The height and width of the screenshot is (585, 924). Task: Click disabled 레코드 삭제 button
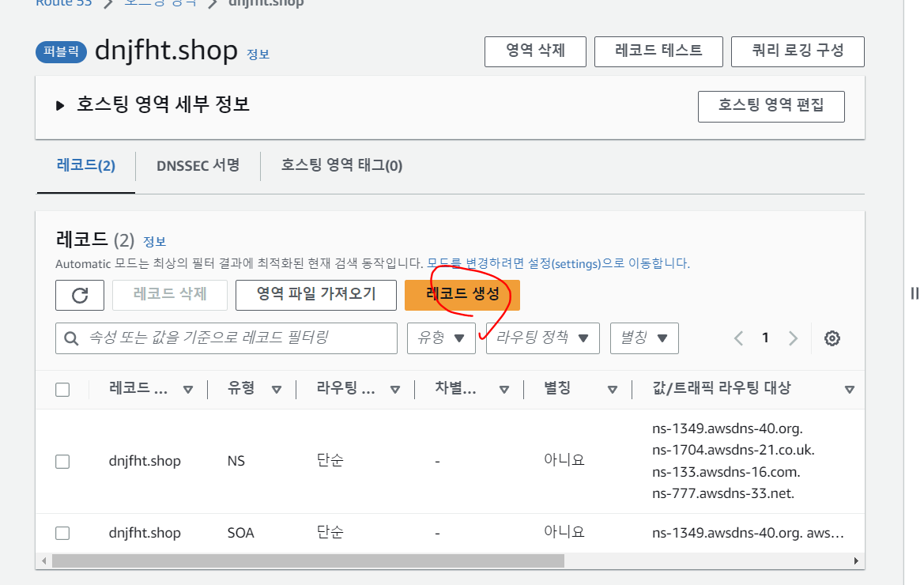[x=170, y=295]
